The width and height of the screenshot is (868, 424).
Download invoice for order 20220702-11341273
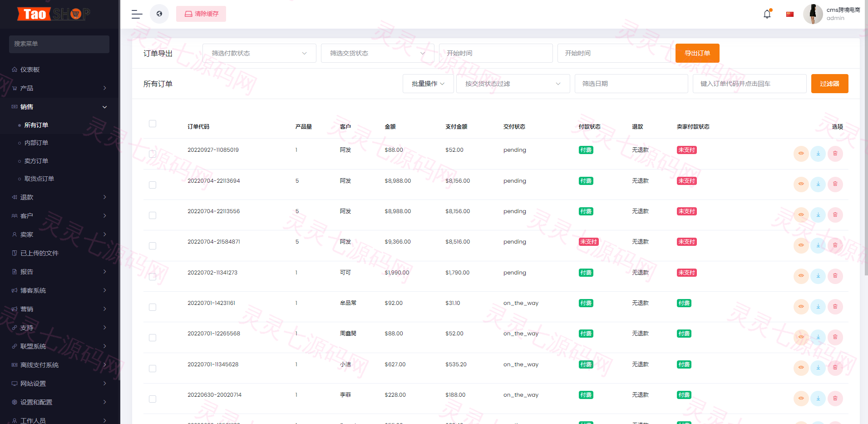click(x=818, y=276)
